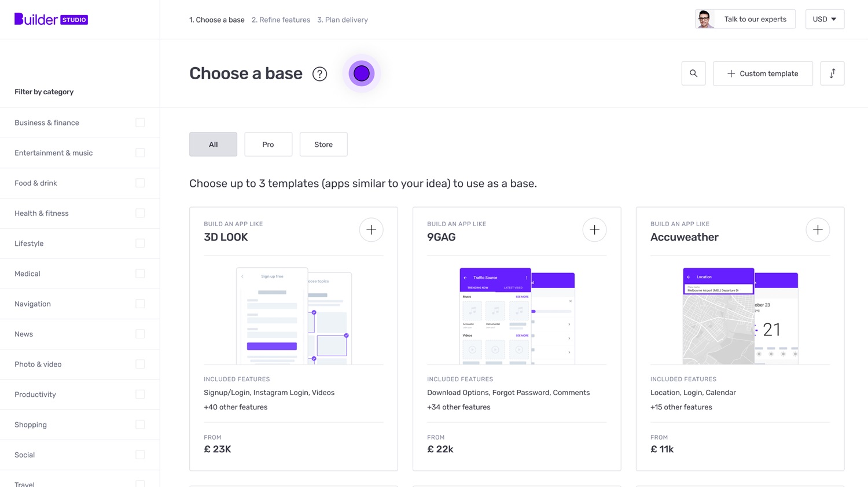Toggle the Lifestyle category checkbox
Viewport: 868px width, 487px height.
coord(140,244)
